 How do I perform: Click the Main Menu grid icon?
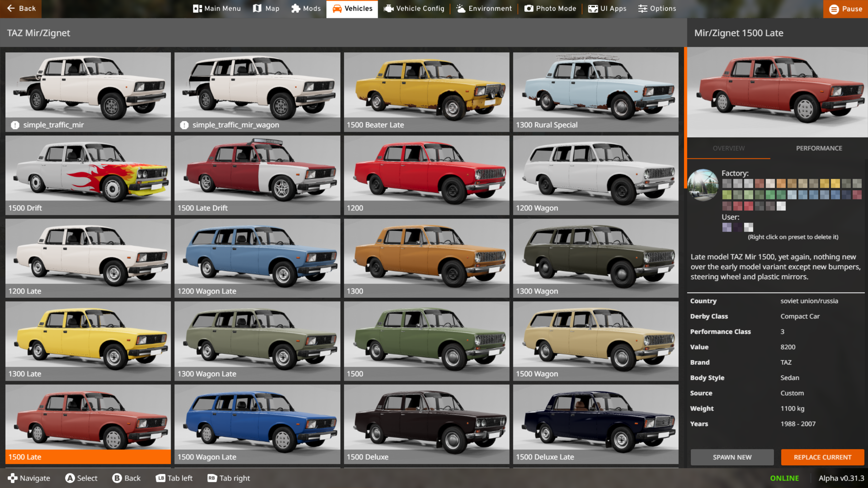pyautogui.click(x=197, y=8)
